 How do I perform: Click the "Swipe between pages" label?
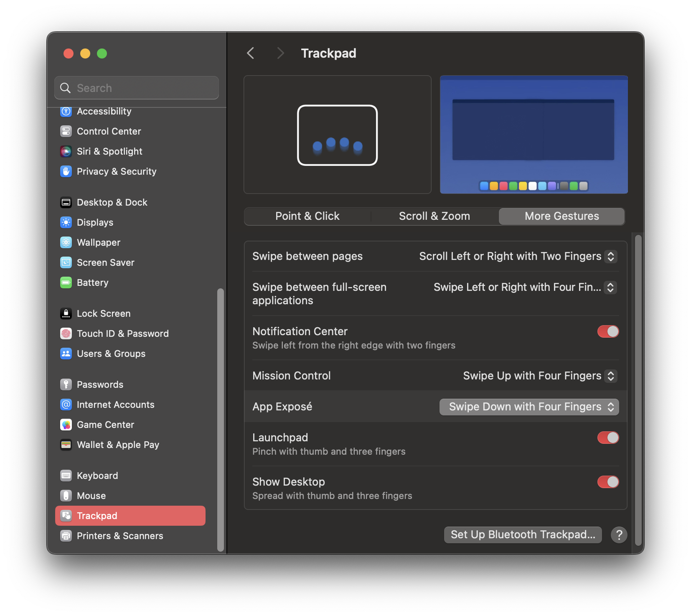point(307,256)
